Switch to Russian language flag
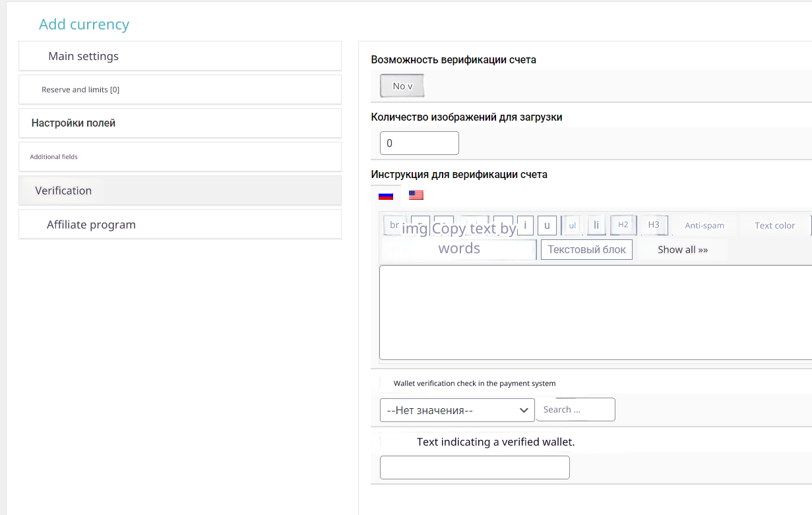The height and width of the screenshot is (515, 812). coord(386,196)
